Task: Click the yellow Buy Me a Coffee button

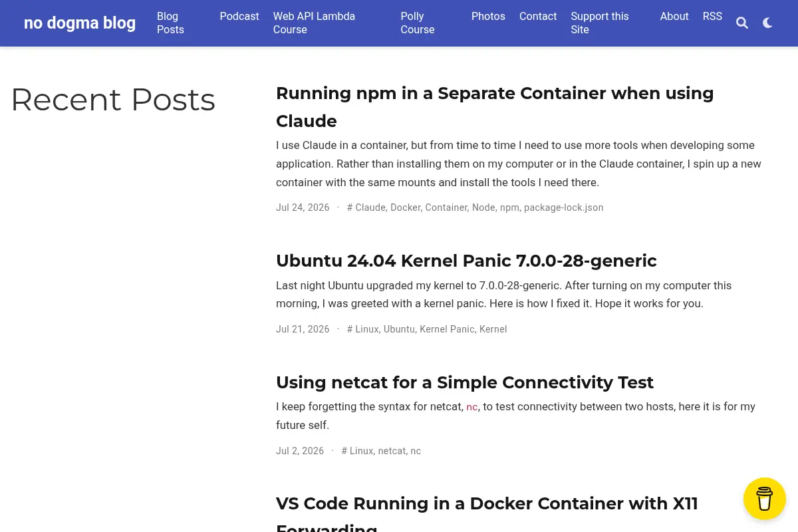Action: tap(765, 499)
